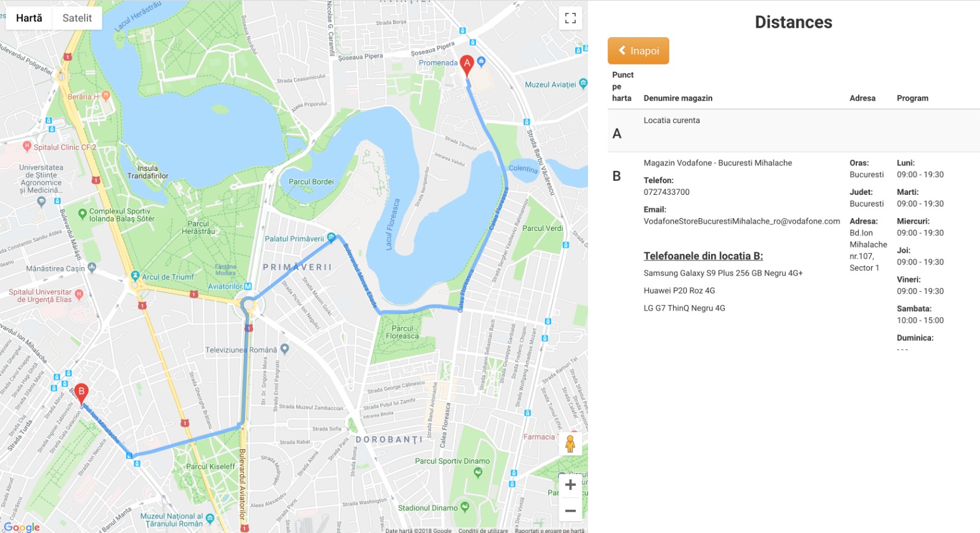Screen dimensions: 980x533
Task: Zoom out on the map
Action: point(570,510)
